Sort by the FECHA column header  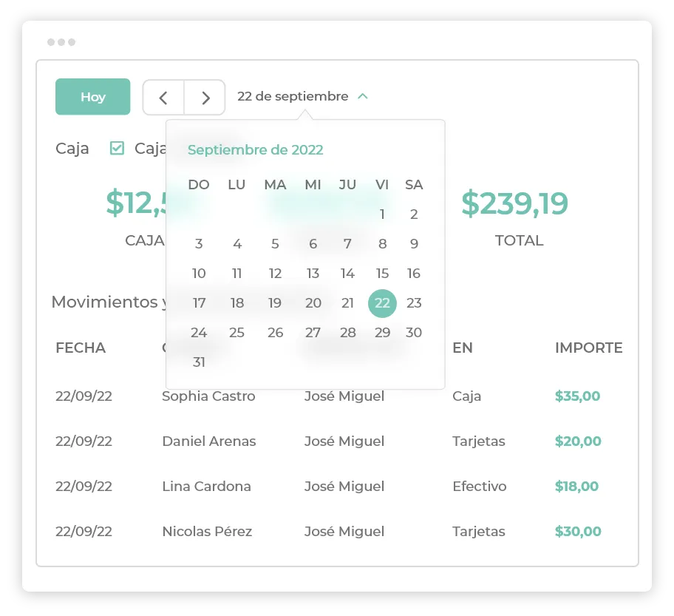[x=81, y=348]
